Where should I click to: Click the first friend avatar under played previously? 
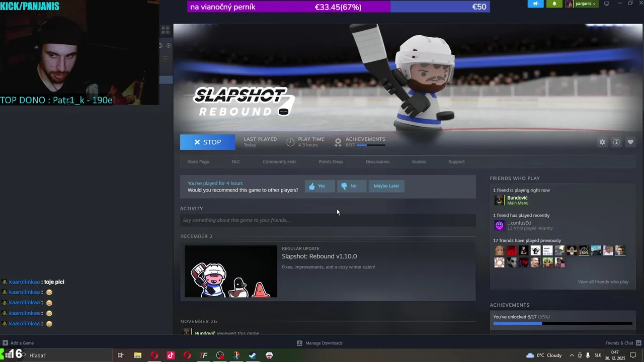point(499,250)
